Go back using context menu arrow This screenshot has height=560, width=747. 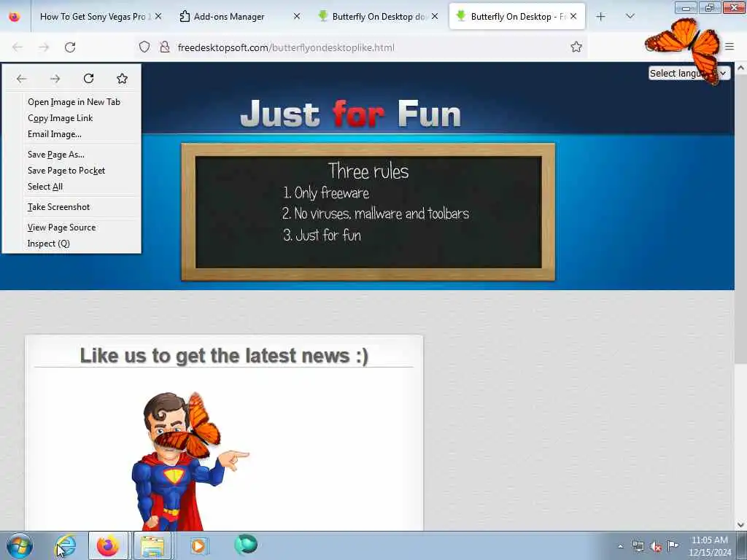pyautogui.click(x=21, y=79)
